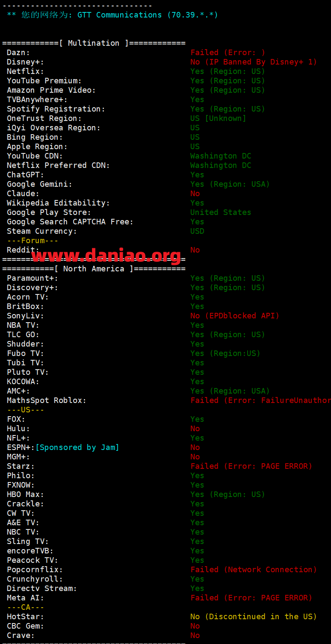Click the ChatGPT label
Image resolution: width=331 pixels, height=644 pixels.
(25, 175)
